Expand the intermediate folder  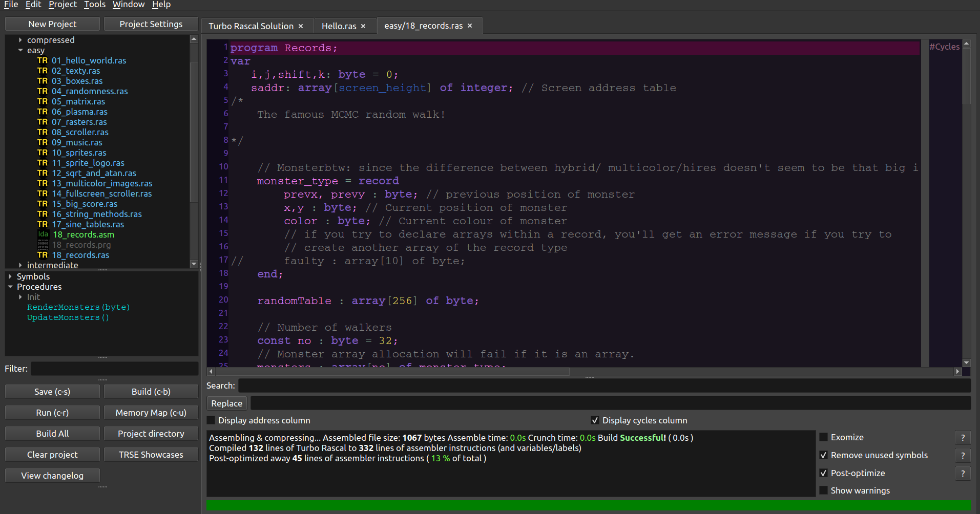20,265
